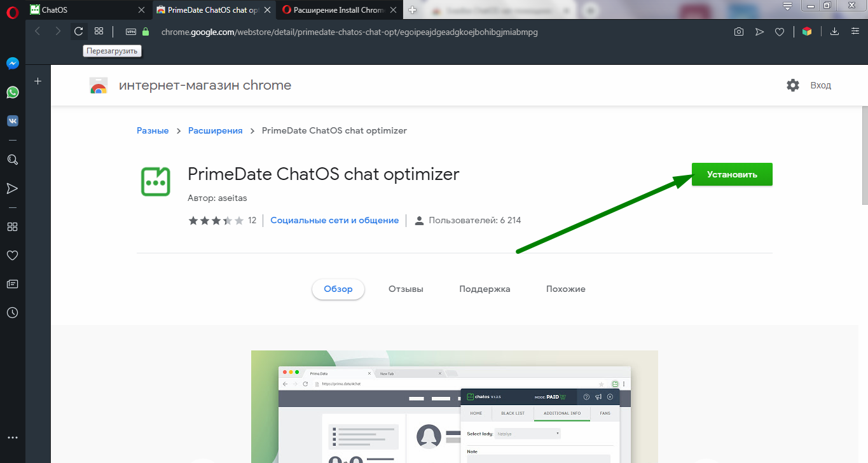The height and width of the screenshot is (463, 868).
Task: Switch to the Отзывы tab
Action: [406, 289]
